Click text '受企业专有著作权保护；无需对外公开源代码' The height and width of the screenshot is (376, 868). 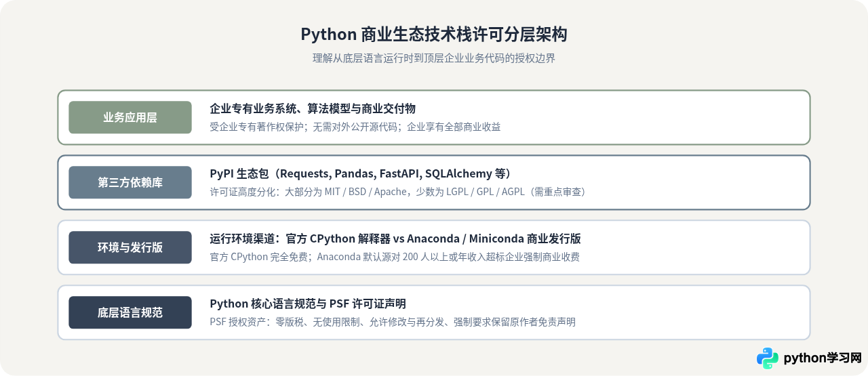pos(304,127)
